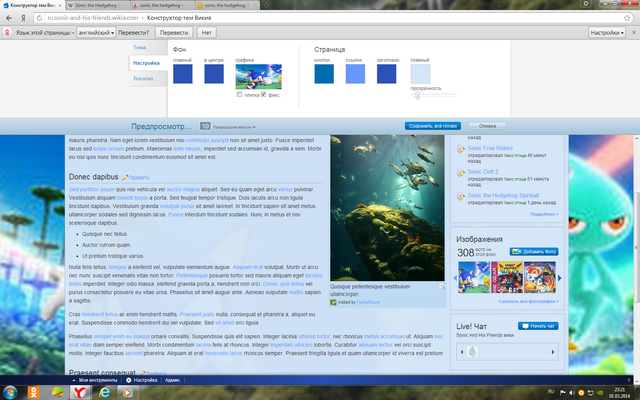Open the underwater fish image thumbnail

pyautogui.click(x=387, y=208)
